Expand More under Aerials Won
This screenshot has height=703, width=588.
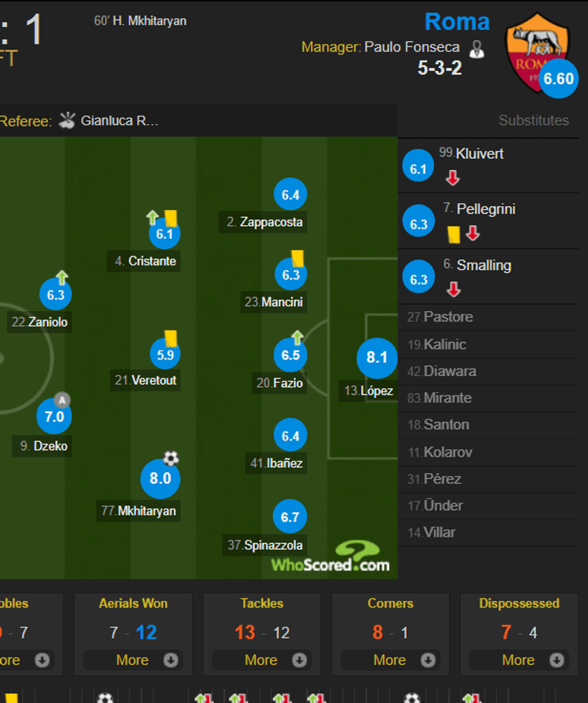point(133,660)
